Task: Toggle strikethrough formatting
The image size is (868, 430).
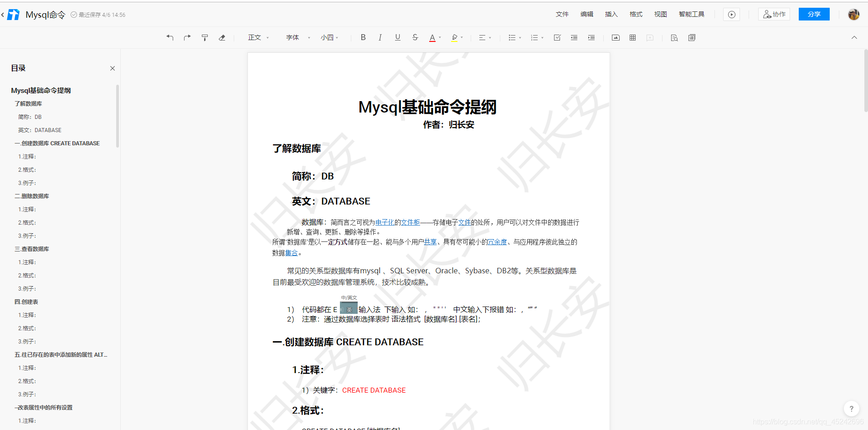Action: tap(415, 37)
